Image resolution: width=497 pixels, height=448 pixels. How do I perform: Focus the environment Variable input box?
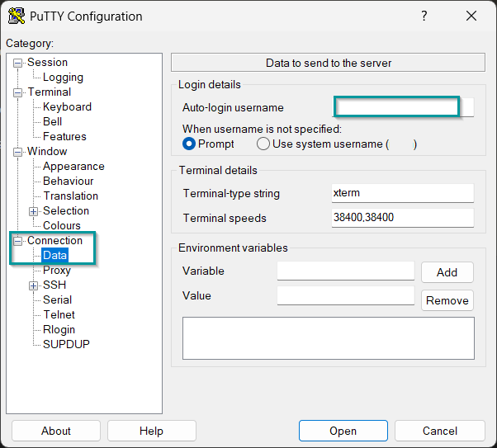(345, 271)
